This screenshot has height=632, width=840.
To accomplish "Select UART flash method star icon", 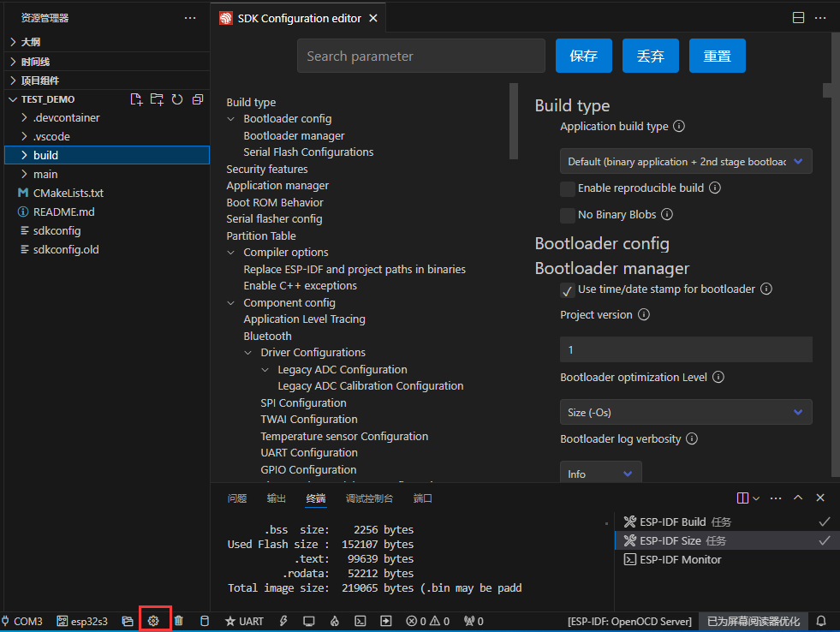I will [244, 621].
